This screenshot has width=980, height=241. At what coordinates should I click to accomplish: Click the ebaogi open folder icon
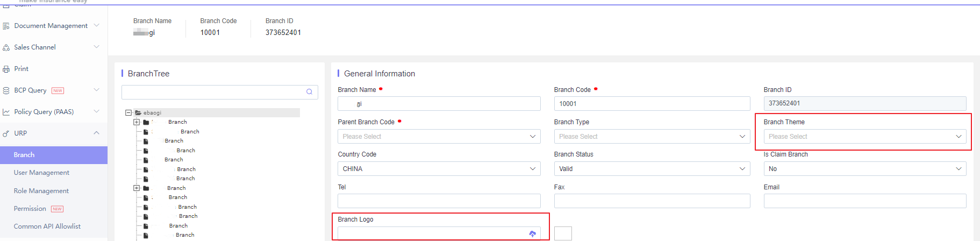(x=138, y=113)
